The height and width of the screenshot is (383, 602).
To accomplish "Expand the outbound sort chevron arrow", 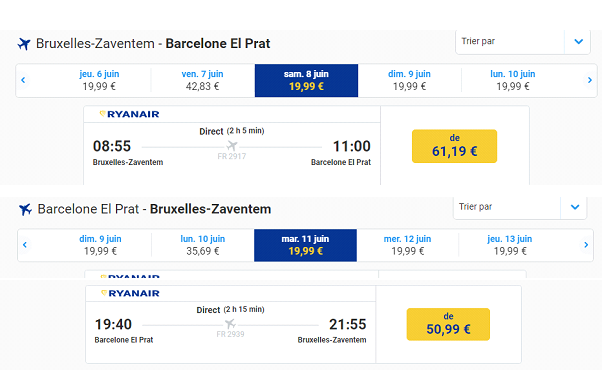I will coord(579,41).
